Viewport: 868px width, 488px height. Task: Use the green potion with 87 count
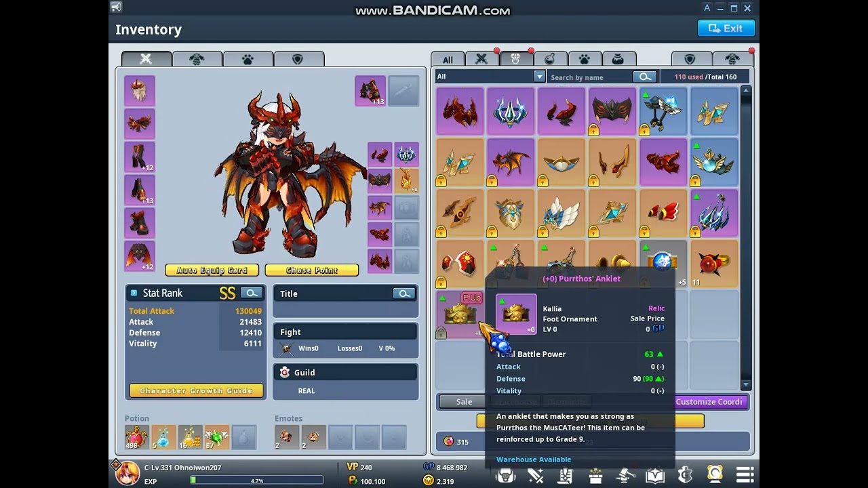[x=217, y=437]
